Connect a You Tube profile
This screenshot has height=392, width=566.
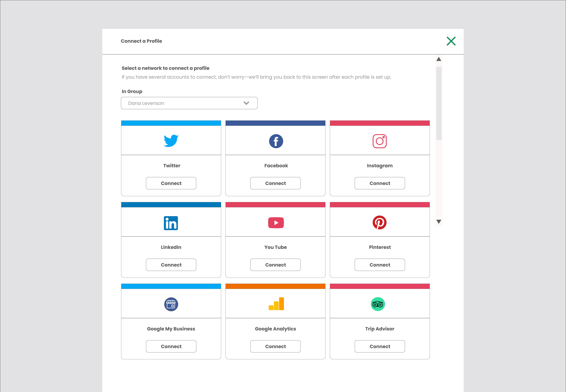point(275,265)
